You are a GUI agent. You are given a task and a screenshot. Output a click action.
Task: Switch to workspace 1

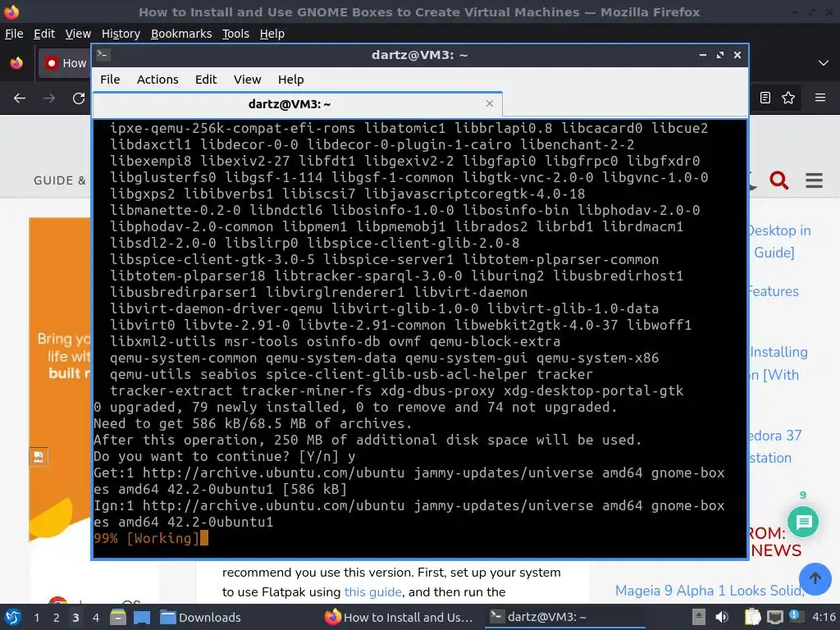click(x=36, y=617)
